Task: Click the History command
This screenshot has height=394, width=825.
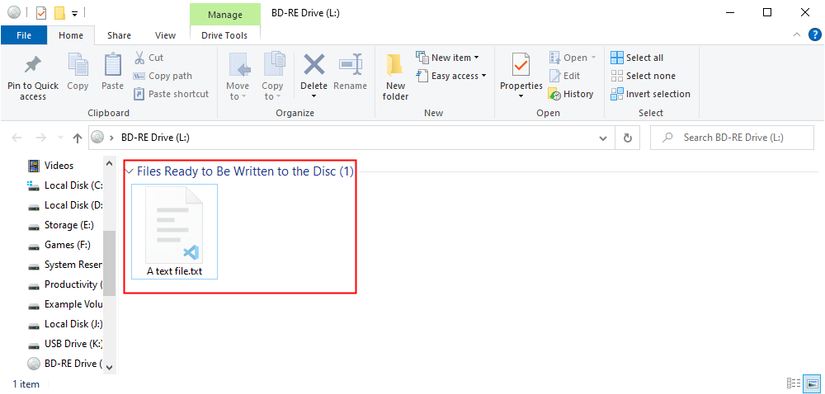Action: (x=571, y=94)
